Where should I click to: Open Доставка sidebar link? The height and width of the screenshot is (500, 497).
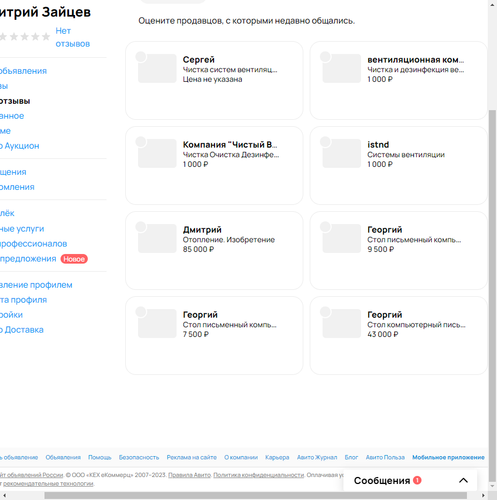[22, 330]
